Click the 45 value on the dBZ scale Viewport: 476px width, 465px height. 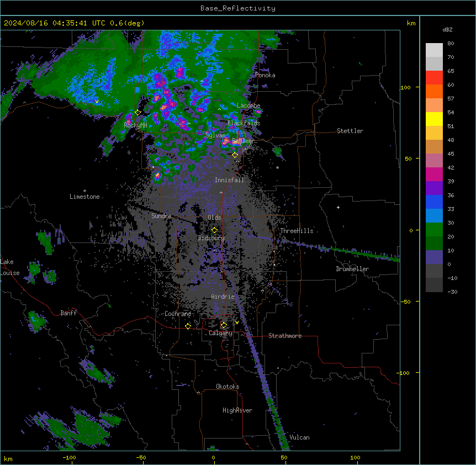451,154
